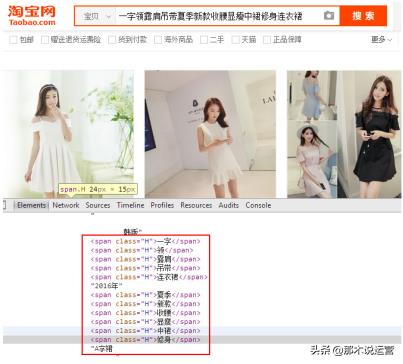Click the Taobao logo
The image size is (403, 364).
(32, 16)
